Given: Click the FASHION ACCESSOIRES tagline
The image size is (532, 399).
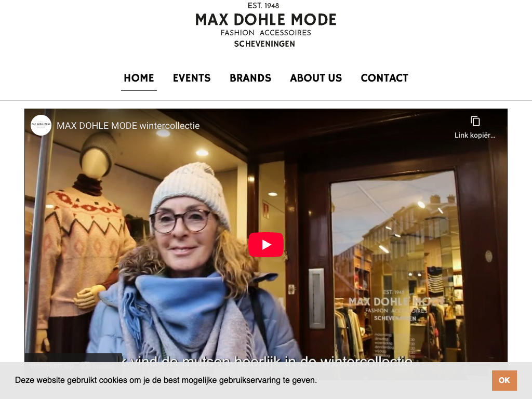Looking at the screenshot, I should tap(265, 33).
